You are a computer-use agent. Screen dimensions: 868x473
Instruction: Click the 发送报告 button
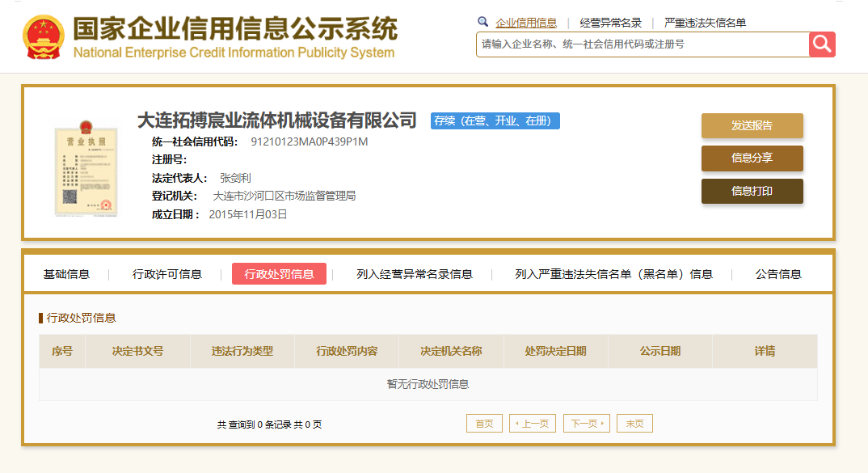[x=752, y=125]
